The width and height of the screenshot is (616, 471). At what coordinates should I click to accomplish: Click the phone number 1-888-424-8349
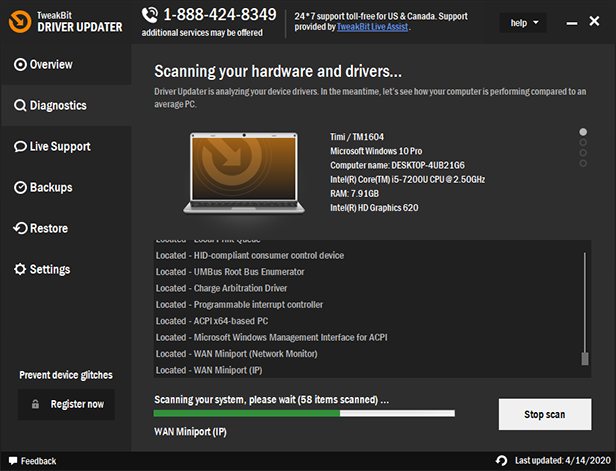(x=220, y=15)
